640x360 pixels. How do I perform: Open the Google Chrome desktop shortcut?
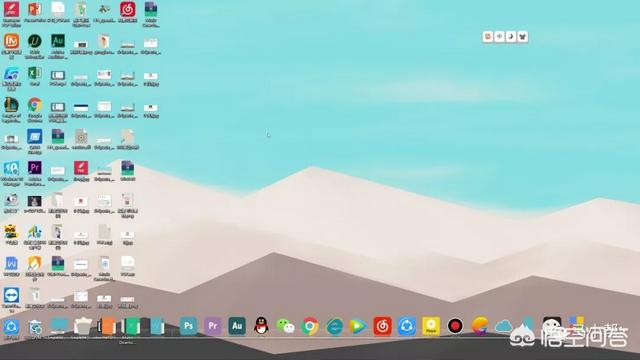(x=35, y=105)
